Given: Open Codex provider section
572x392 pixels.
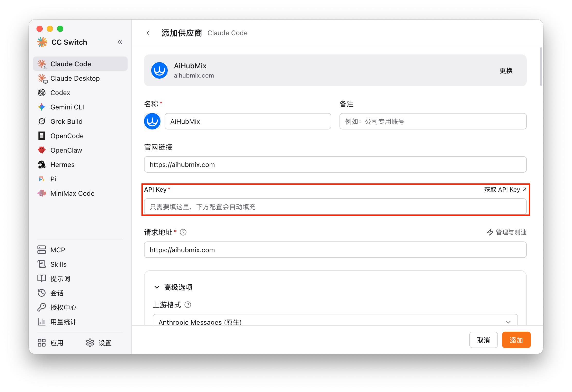Looking at the screenshot, I should [80, 93].
